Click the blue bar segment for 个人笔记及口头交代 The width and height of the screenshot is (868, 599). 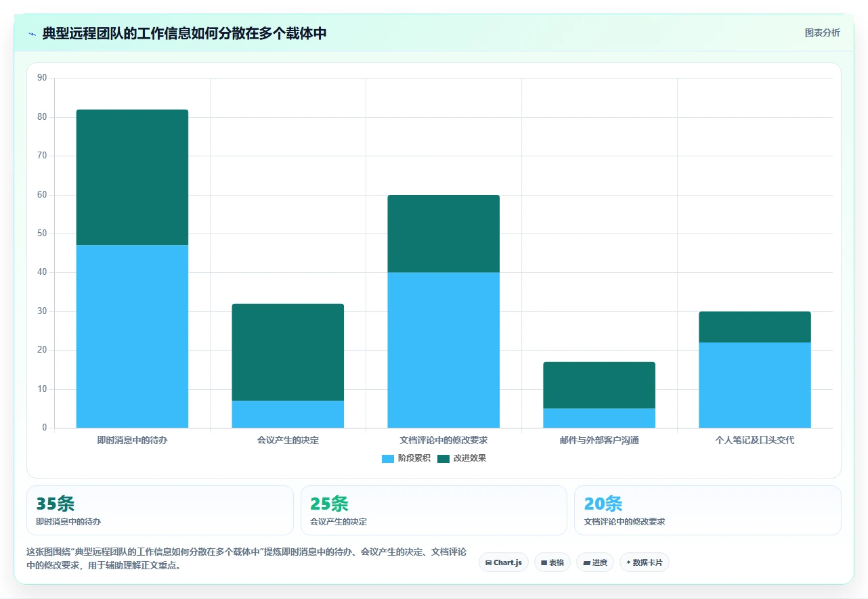(x=755, y=385)
